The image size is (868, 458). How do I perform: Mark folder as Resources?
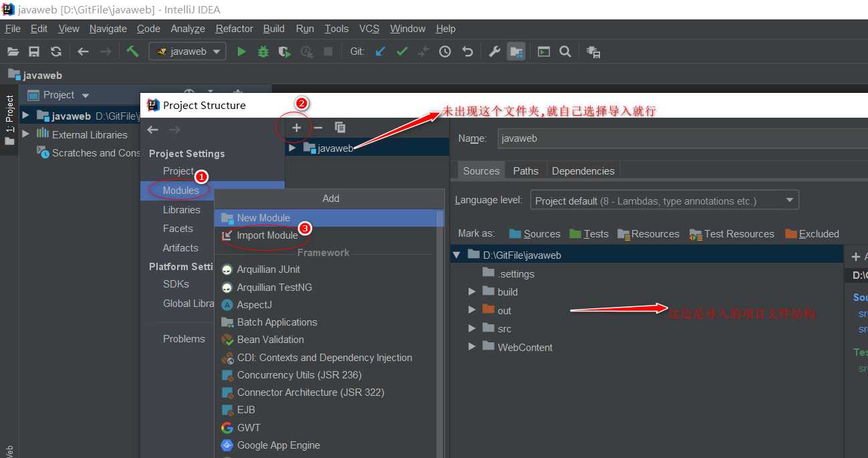click(648, 234)
